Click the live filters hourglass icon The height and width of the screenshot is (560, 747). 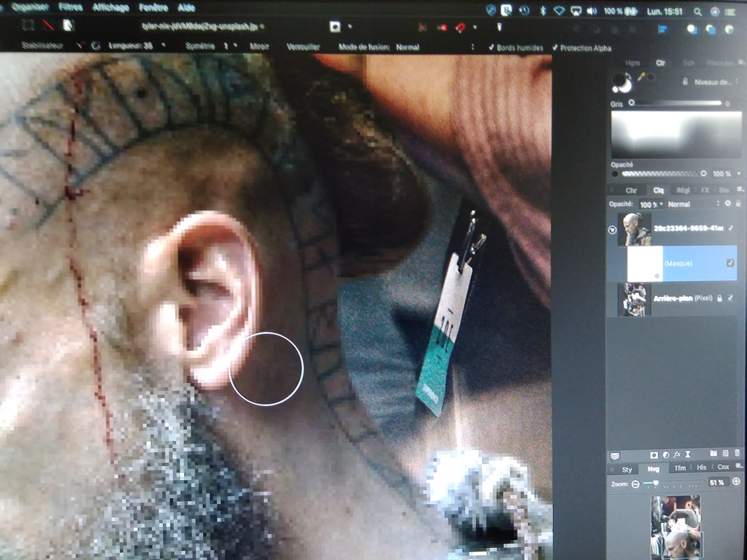point(688,455)
